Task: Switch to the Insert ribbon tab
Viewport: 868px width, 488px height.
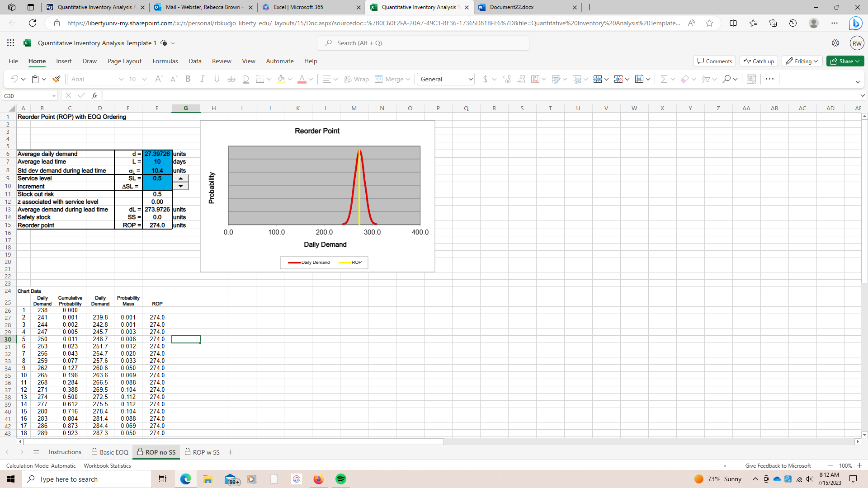Action: coord(64,61)
